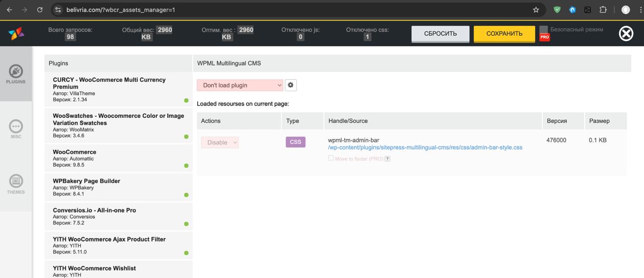Viewport: 644px width, 278px height.
Task: Check the Move to footer (PRO) option
Action: [331, 158]
